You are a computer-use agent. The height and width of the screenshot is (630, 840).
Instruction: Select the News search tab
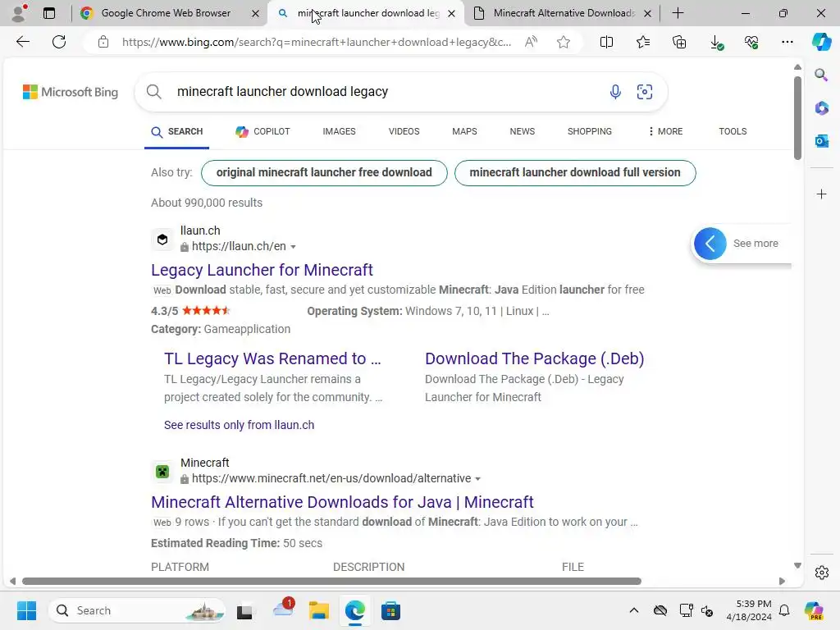(x=523, y=131)
